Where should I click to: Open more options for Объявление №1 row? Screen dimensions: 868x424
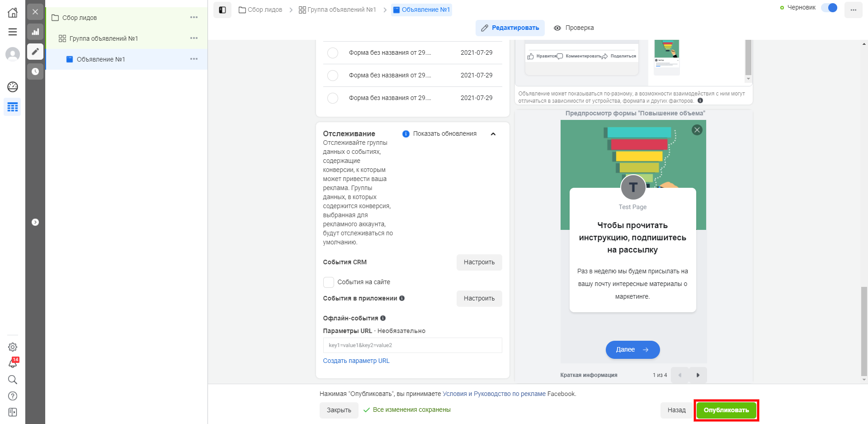point(194,59)
